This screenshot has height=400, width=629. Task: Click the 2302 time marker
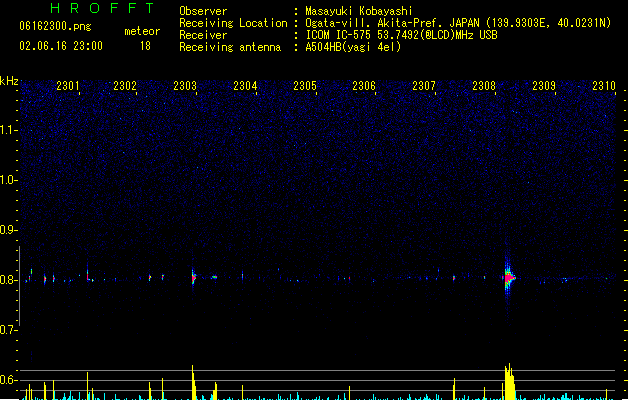pyautogui.click(x=125, y=86)
